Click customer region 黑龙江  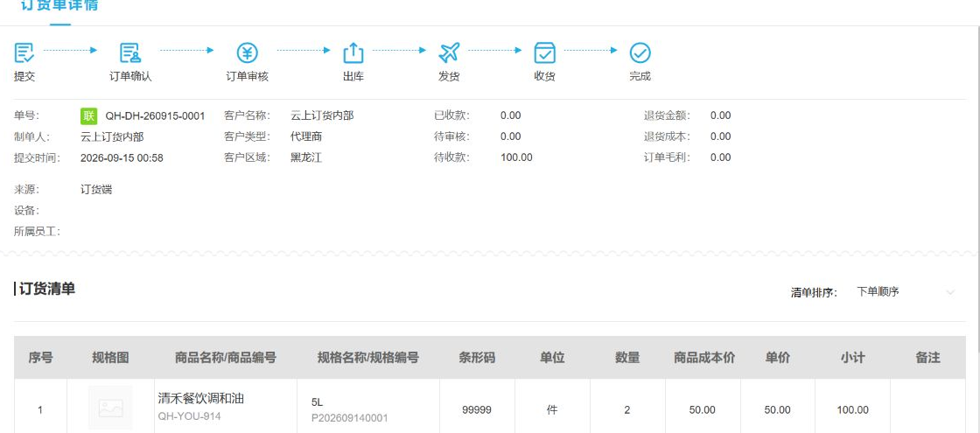pos(306,157)
